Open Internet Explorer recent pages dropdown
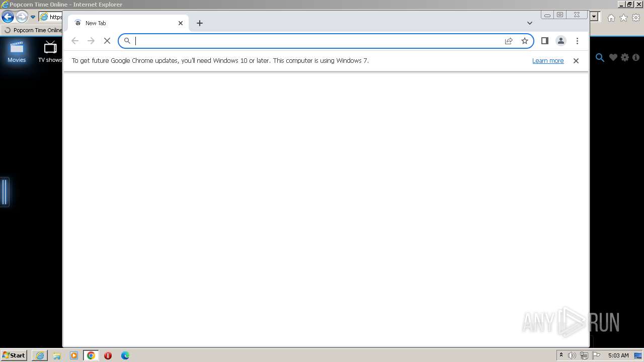This screenshot has width=644, height=362. click(33, 17)
